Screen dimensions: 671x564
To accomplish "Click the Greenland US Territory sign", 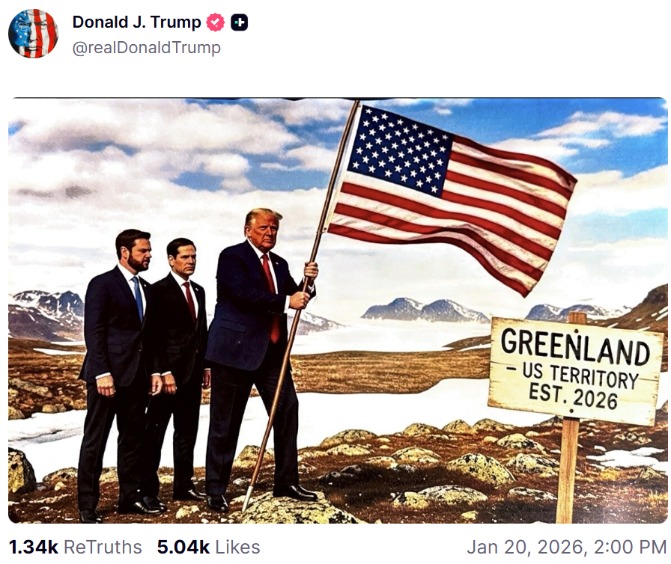I will pyautogui.click(x=576, y=371).
